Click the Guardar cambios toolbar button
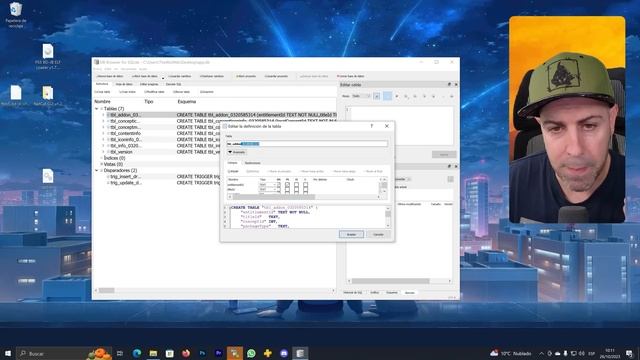Image resolution: width=640 pixels, height=360 pixels. coord(180,76)
